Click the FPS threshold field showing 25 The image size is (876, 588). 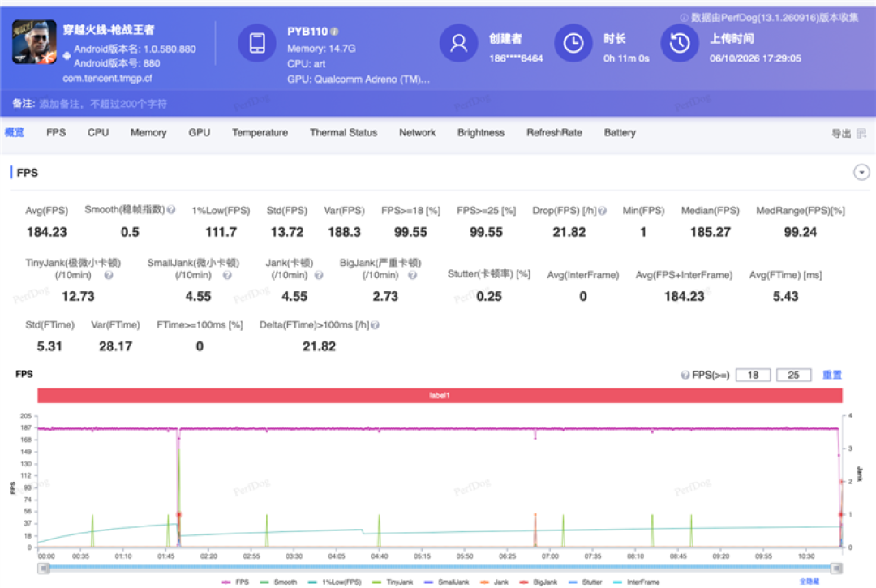(x=794, y=376)
